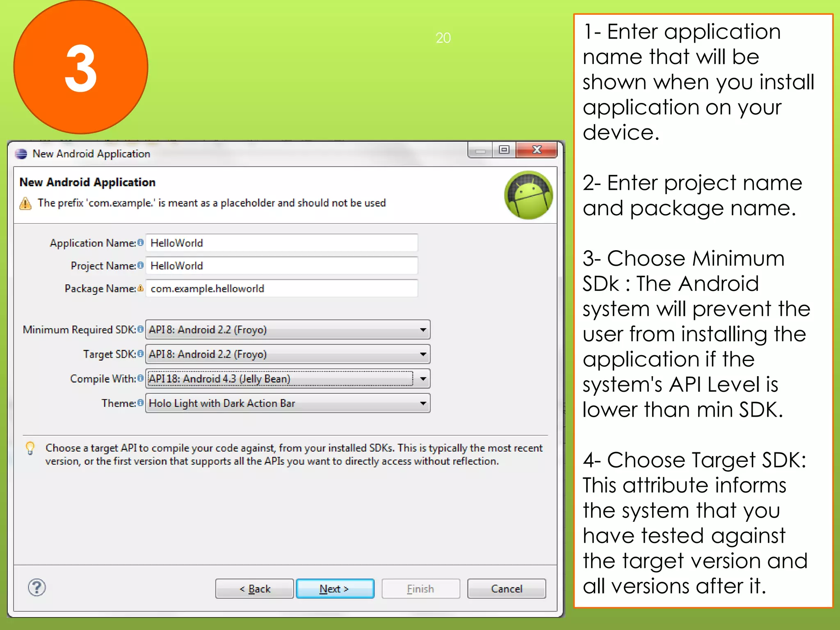Click the info icon beside Compile With
840x630 pixels.
coord(140,378)
